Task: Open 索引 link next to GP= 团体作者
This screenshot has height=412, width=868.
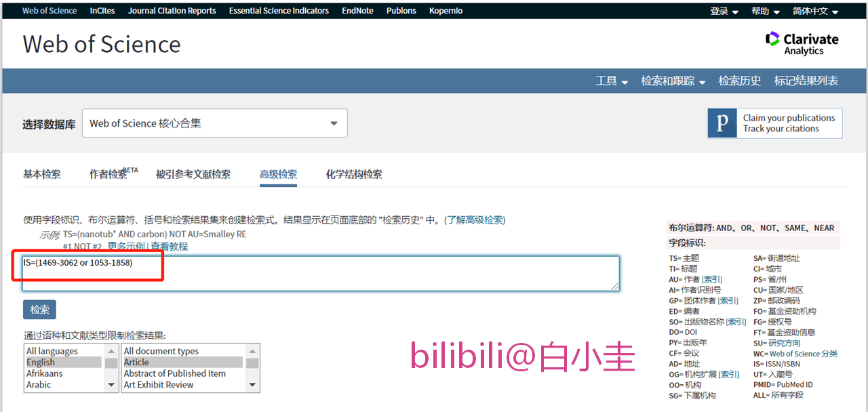Action: coord(729,300)
